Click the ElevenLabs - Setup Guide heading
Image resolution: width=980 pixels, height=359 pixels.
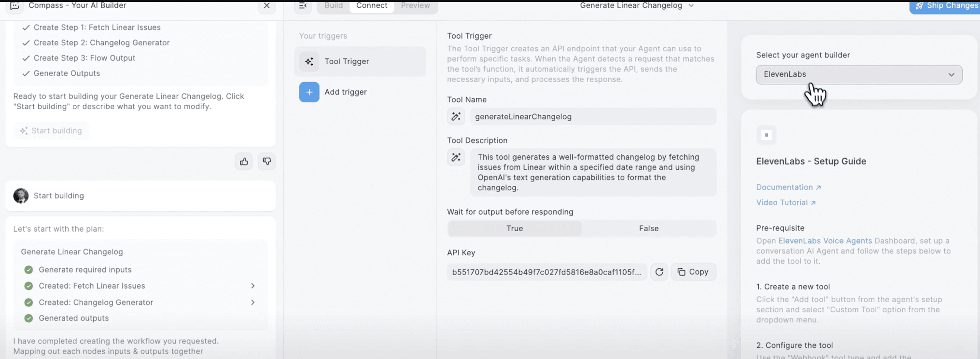pos(811,162)
